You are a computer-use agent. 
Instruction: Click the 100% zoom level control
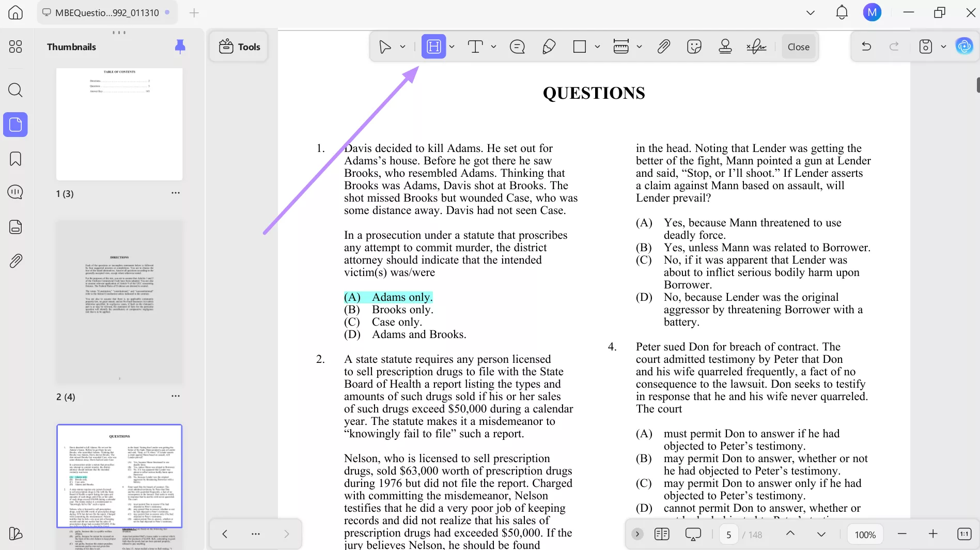[x=864, y=534]
